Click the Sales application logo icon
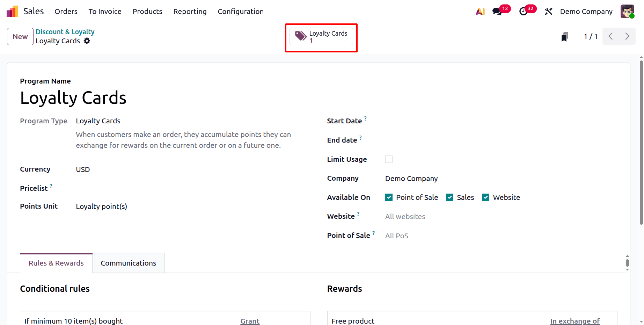This screenshot has height=325, width=644. pos(12,11)
